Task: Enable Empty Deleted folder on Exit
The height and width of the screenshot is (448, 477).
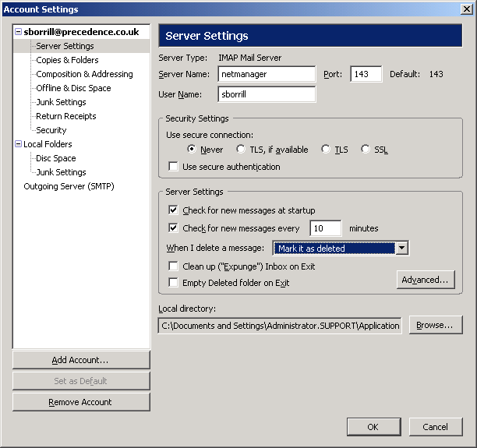Action: pyautogui.click(x=173, y=283)
